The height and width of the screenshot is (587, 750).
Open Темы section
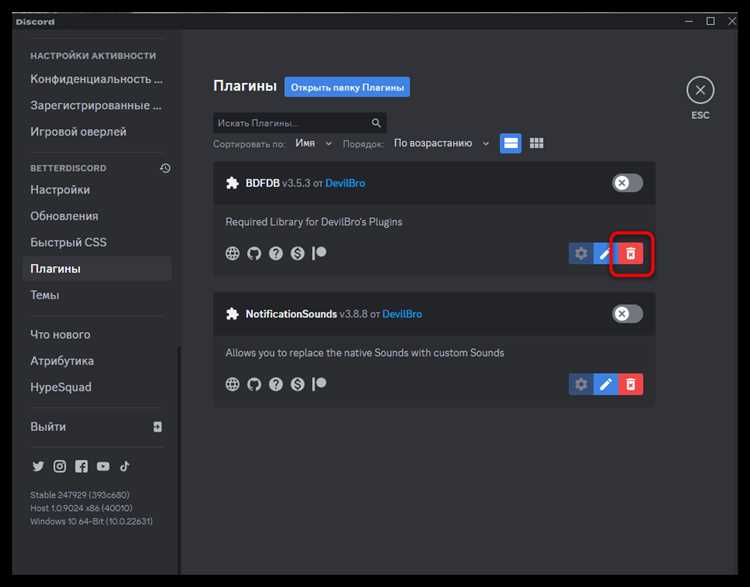(x=97, y=295)
